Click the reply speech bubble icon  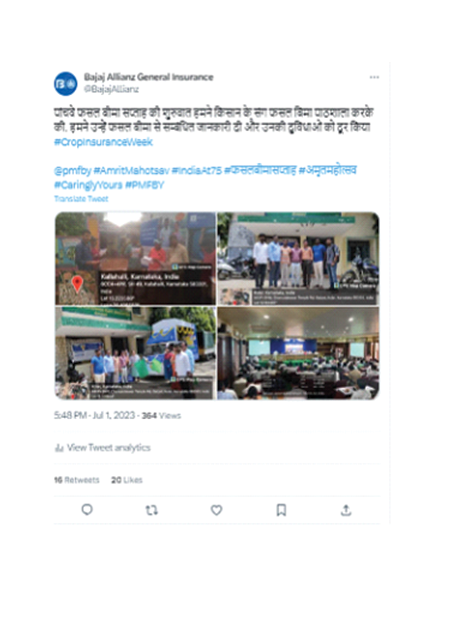[x=87, y=510]
